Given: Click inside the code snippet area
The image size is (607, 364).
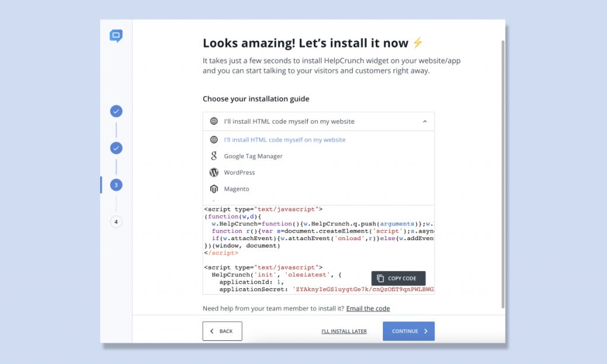Looking at the screenshot, I should tap(318, 250).
